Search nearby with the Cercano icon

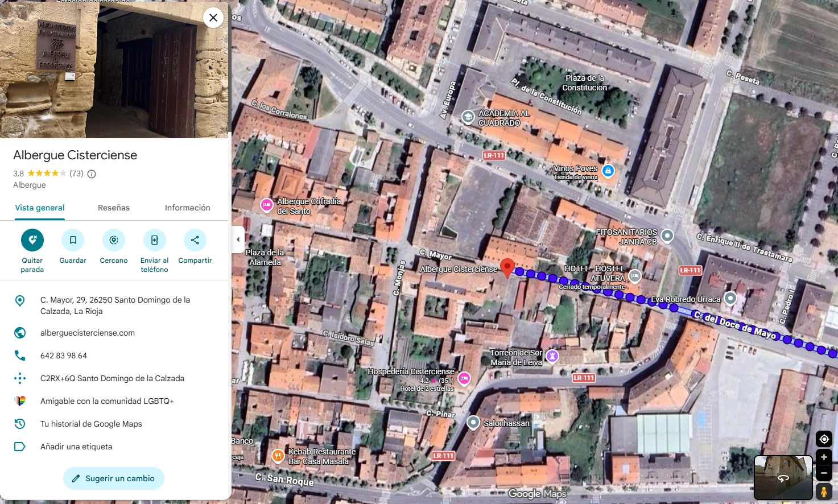(x=114, y=240)
